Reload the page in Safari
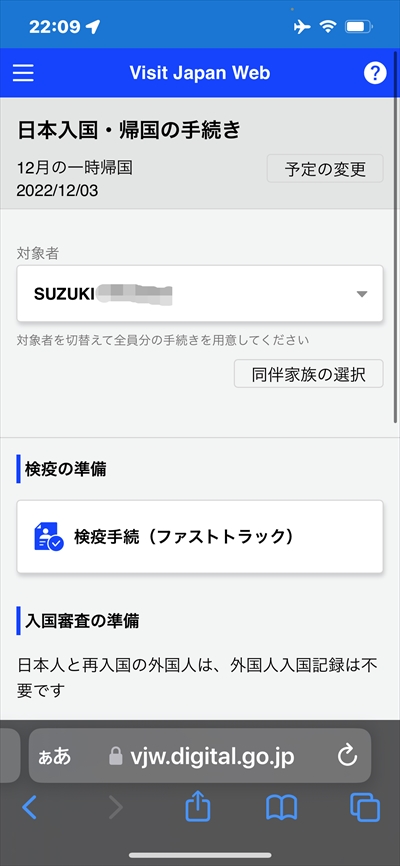Screen dimensions: 400x866 click(x=348, y=756)
